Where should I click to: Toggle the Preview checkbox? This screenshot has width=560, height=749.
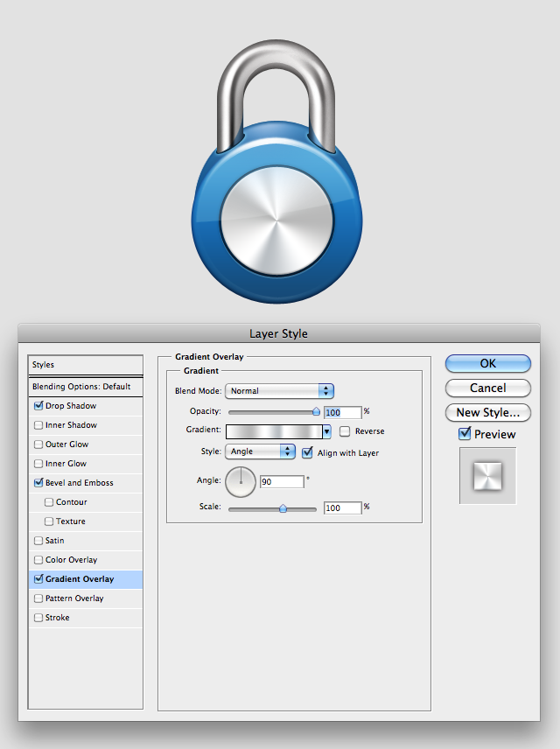click(465, 434)
